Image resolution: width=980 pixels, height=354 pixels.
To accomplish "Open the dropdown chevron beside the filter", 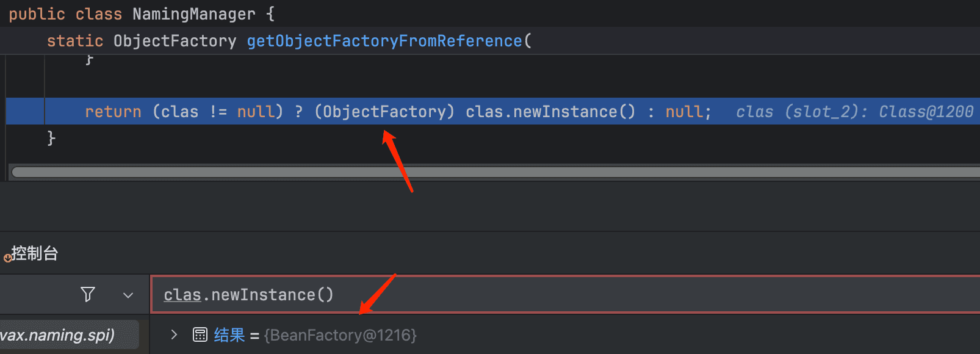I will pos(128,295).
